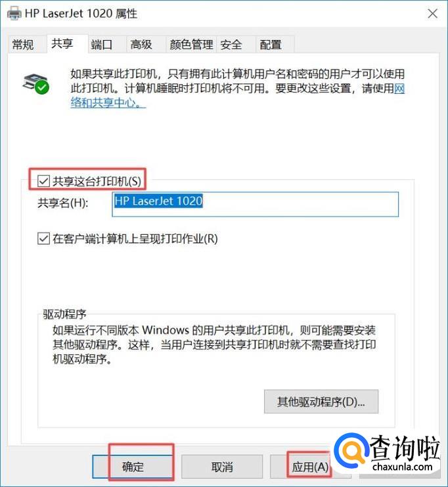Select the 配置 tab

[x=271, y=45]
